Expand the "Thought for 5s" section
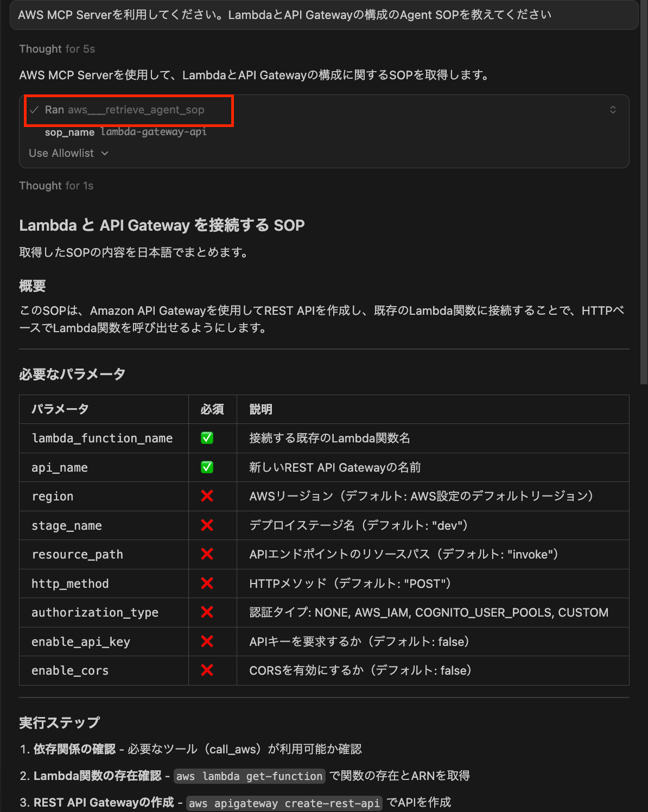648x812 pixels. (x=57, y=49)
